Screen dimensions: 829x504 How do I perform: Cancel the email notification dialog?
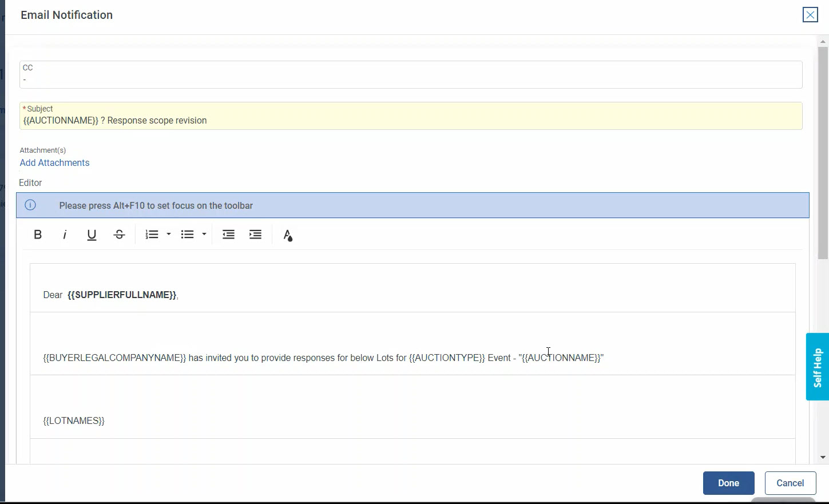click(790, 483)
